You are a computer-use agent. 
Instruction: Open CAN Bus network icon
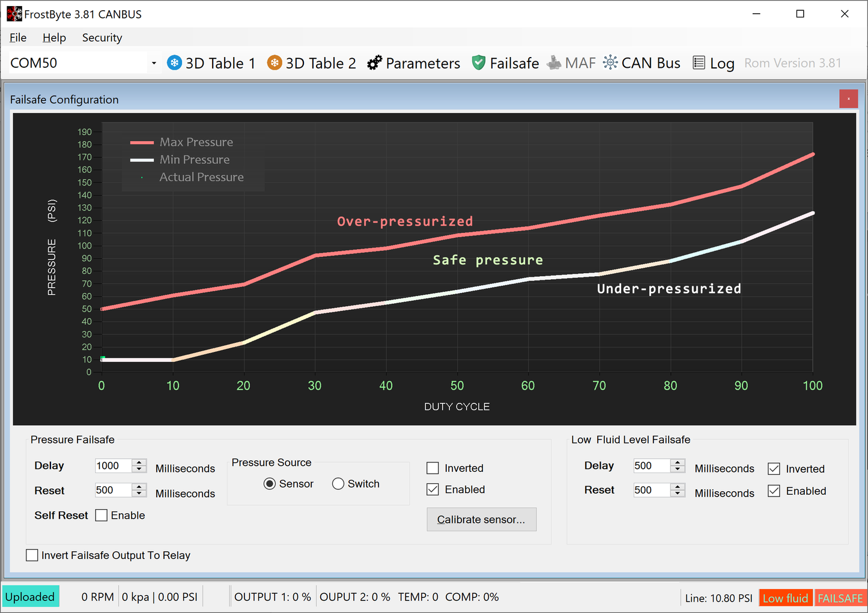pos(610,63)
